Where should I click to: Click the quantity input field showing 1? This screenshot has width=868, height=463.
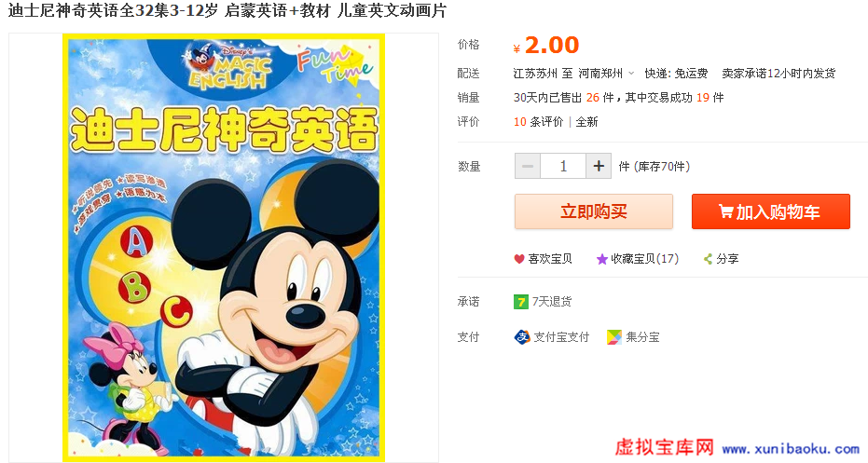[x=563, y=166]
